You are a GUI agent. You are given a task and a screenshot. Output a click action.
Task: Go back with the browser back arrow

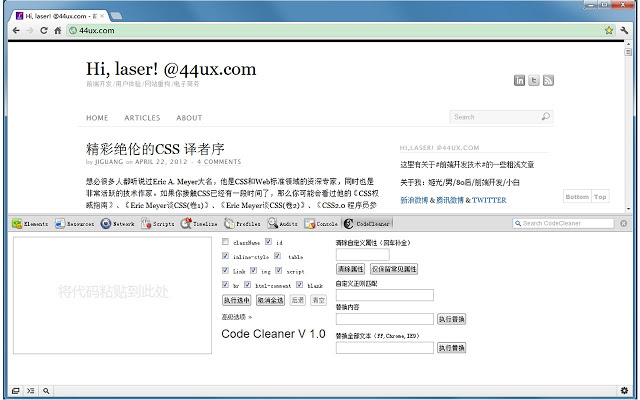(x=16, y=30)
